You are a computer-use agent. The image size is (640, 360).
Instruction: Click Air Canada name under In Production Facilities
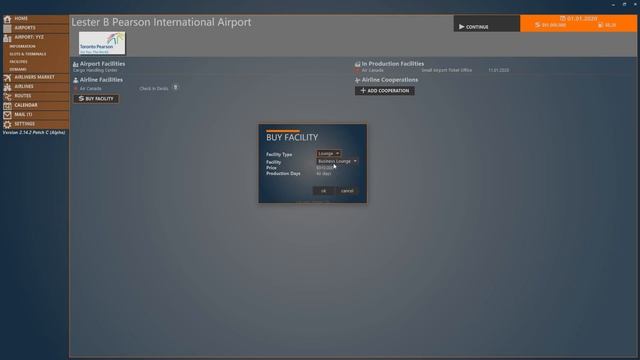pyautogui.click(x=373, y=71)
